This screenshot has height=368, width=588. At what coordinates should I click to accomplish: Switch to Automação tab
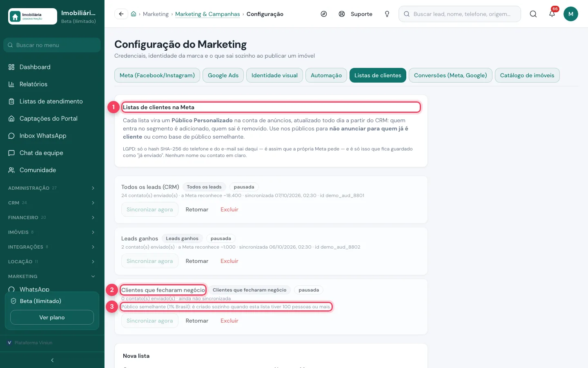click(x=326, y=75)
